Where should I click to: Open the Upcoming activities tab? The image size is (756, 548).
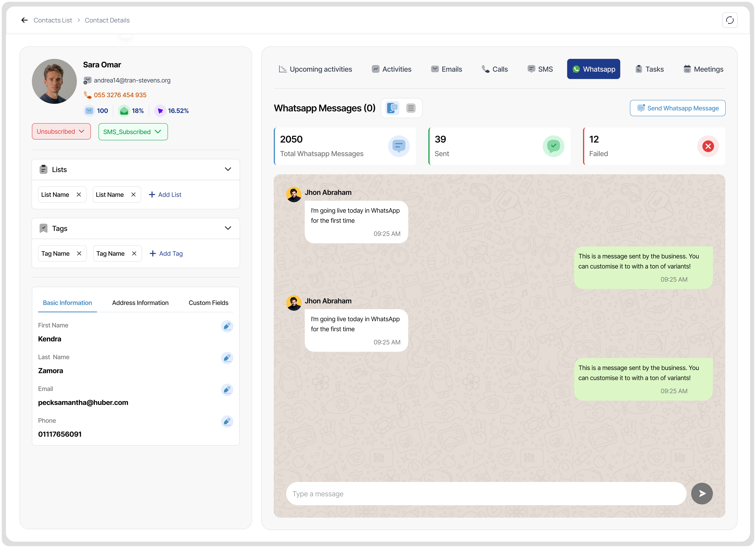click(315, 69)
